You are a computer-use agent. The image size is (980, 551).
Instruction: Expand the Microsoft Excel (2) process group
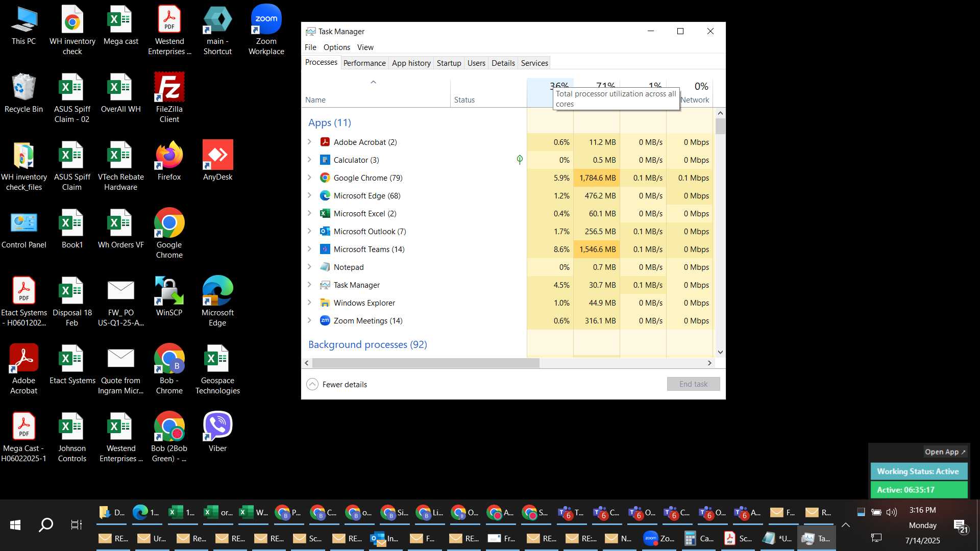pos(309,213)
